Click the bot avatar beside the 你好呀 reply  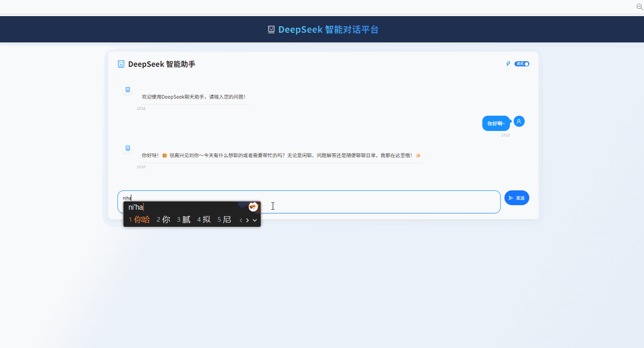point(128,148)
